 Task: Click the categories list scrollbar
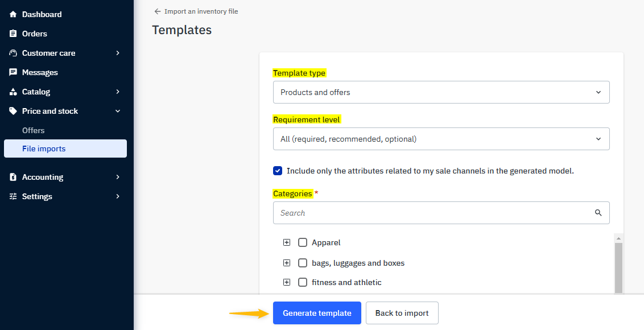pyautogui.click(x=618, y=267)
